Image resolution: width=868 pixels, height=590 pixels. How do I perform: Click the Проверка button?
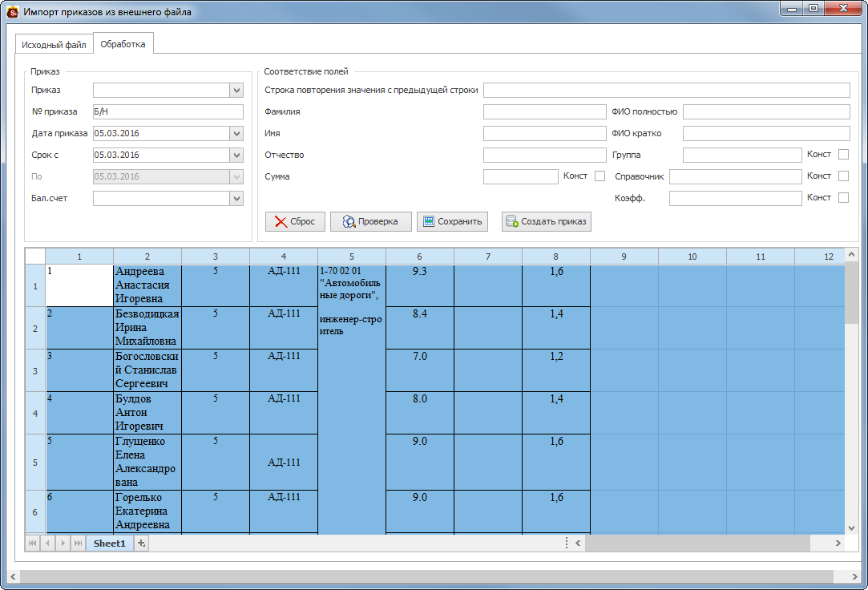tap(371, 221)
